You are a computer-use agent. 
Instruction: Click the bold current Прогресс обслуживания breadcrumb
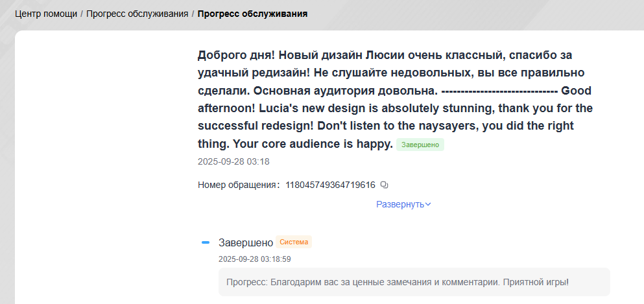click(252, 14)
